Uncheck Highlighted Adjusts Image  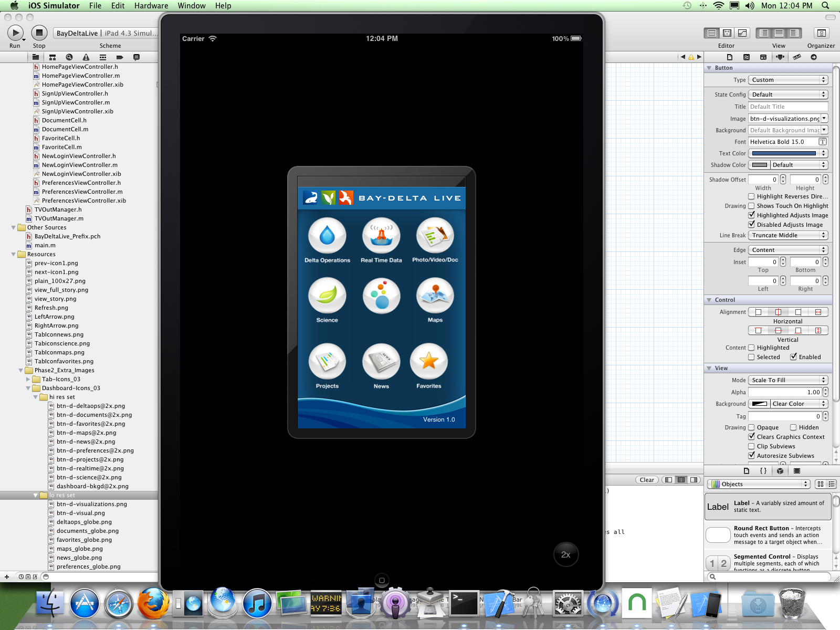tap(751, 215)
